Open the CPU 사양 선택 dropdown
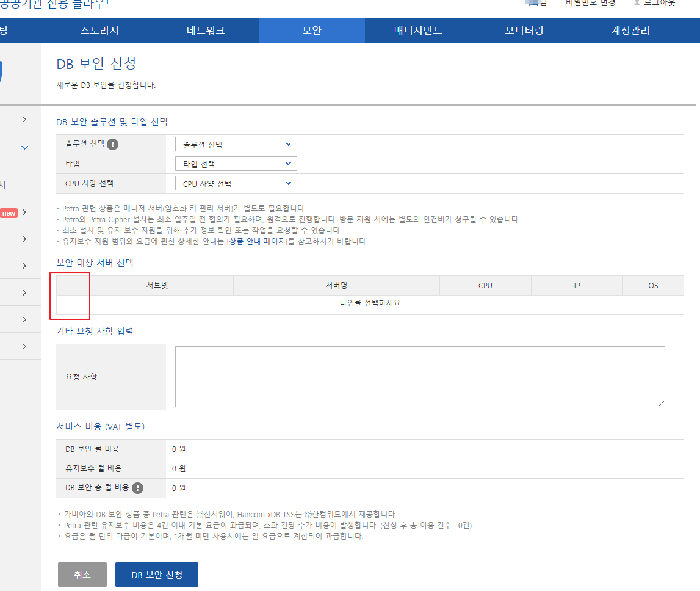 tap(236, 184)
